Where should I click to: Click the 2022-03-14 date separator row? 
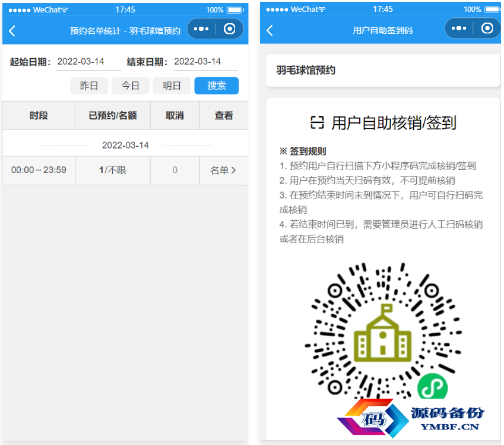pos(125,145)
